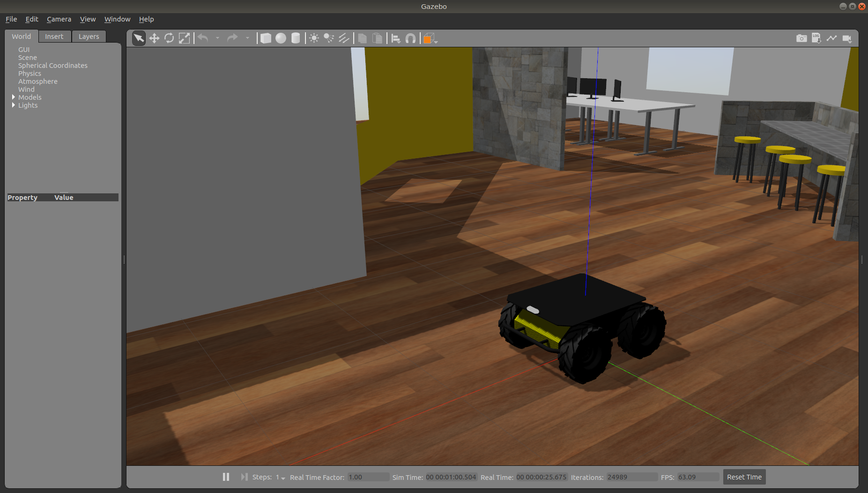
Task: Toggle selection arrow mode
Action: click(139, 38)
